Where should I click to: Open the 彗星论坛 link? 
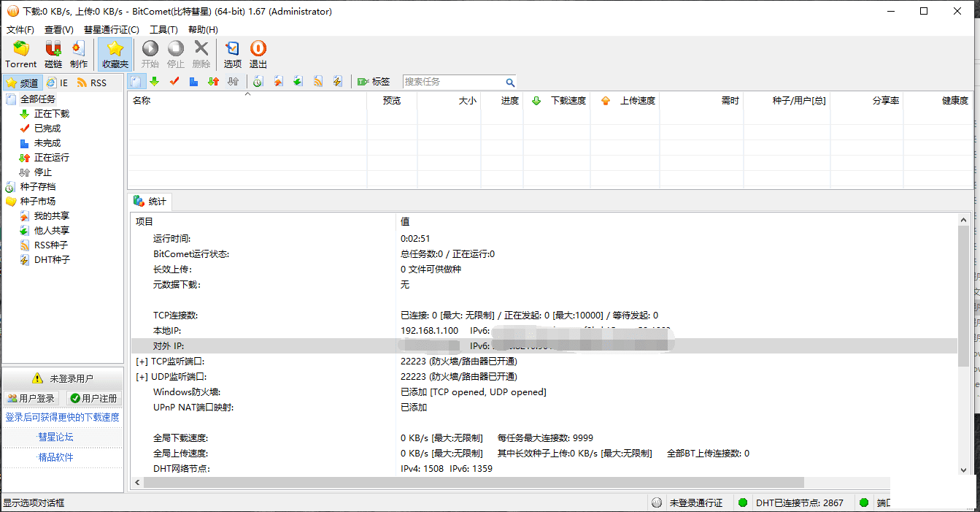[x=56, y=437]
